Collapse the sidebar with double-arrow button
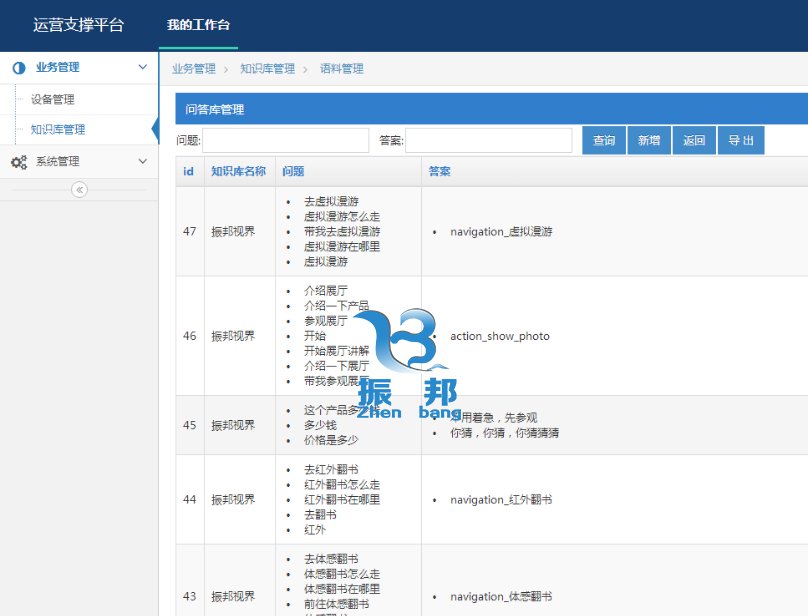This screenshot has width=808, height=616. [x=80, y=190]
